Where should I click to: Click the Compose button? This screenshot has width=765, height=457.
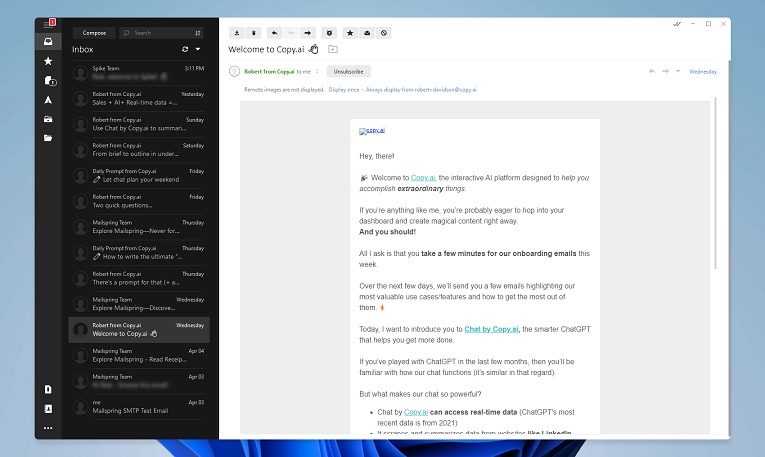pyautogui.click(x=94, y=33)
